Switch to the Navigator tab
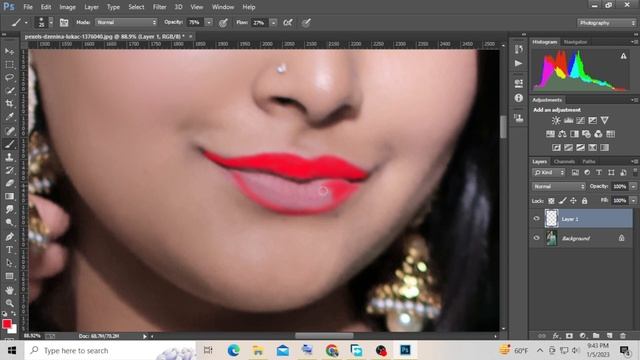 pyautogui.click(x=575, y=42)
